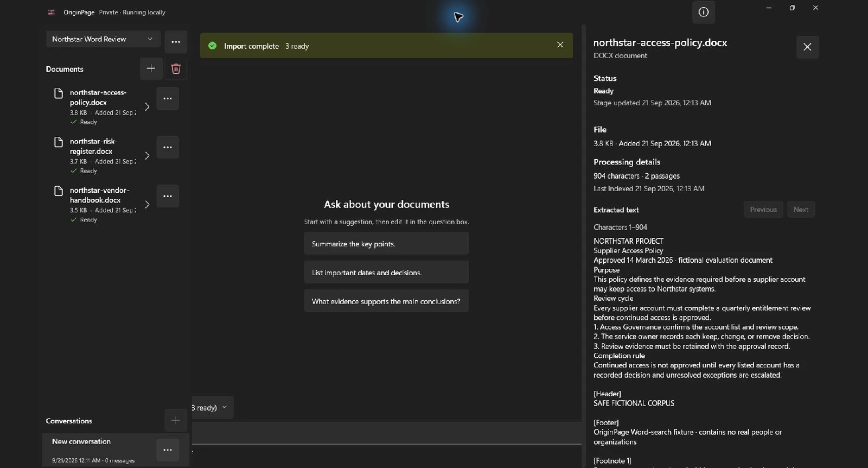Screen dimensions: 868x468
Task: Choose suggestion 'List important dates and decisions.'
Action: (x=386, y=273)
